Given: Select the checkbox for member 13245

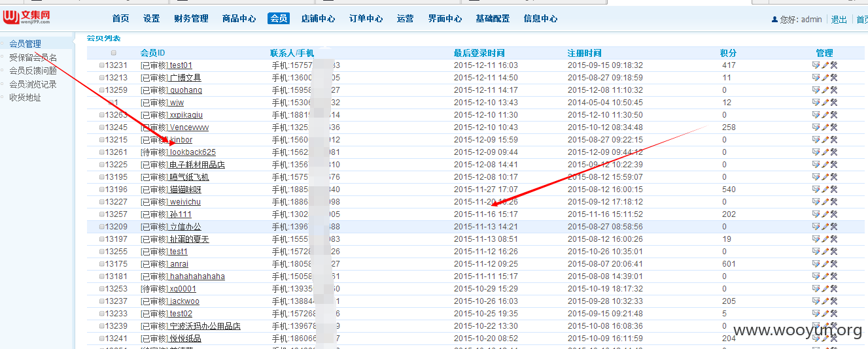Looking at the screenshot, I should click(102, 127).
